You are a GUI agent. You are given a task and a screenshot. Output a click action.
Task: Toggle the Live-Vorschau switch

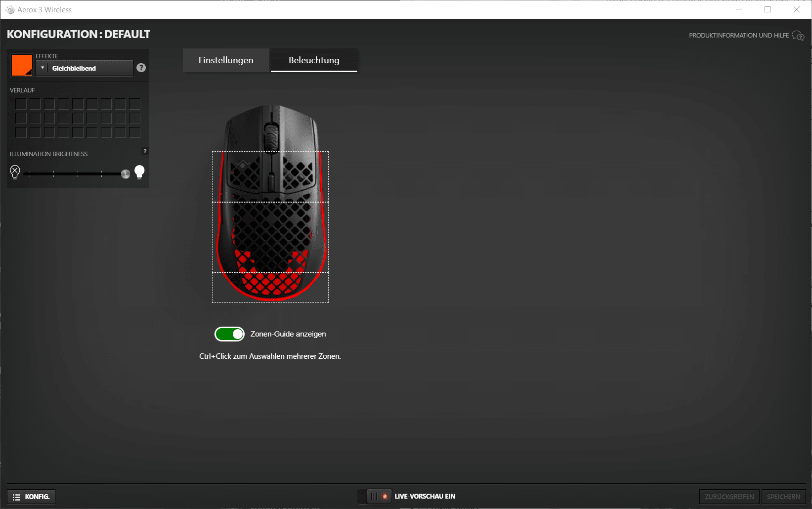pos(375,496)
